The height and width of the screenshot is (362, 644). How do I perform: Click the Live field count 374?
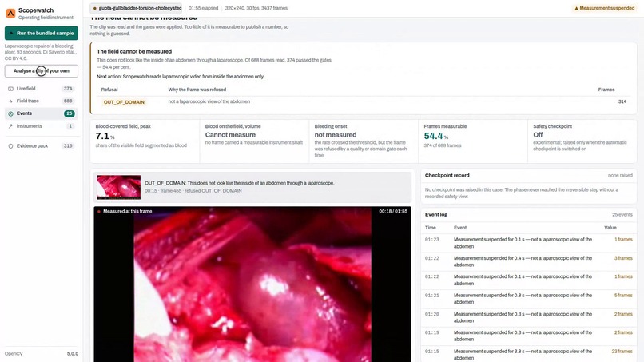click(x=68, y=89)
